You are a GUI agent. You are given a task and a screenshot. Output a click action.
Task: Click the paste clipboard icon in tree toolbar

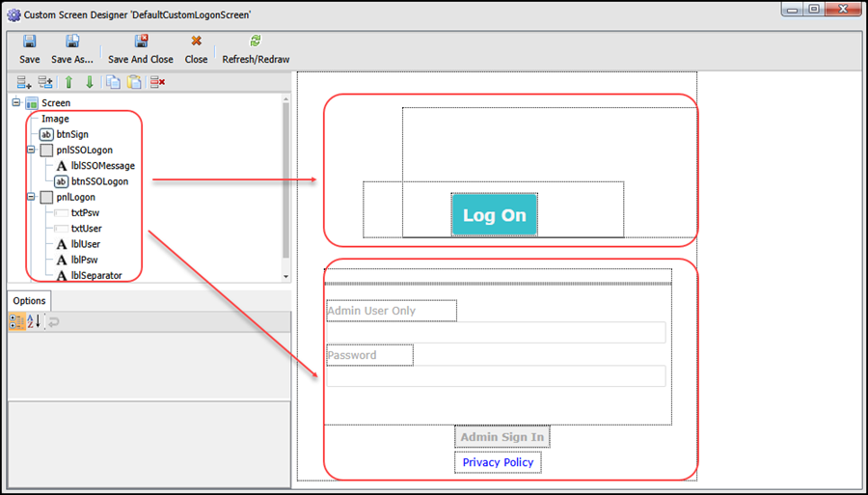pos(134,82)
